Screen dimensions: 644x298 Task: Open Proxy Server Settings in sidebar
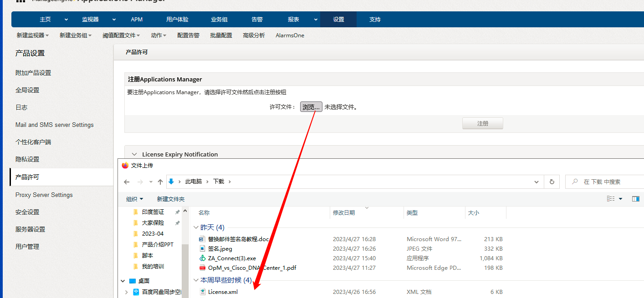coord(44,195)
